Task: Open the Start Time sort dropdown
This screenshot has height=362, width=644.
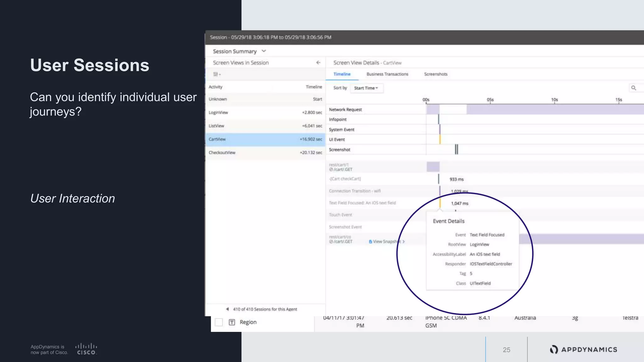Action: click(367, 88)
